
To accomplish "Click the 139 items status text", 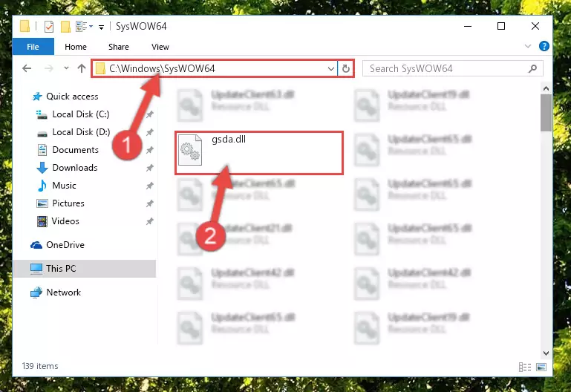I will click(40, 366).
